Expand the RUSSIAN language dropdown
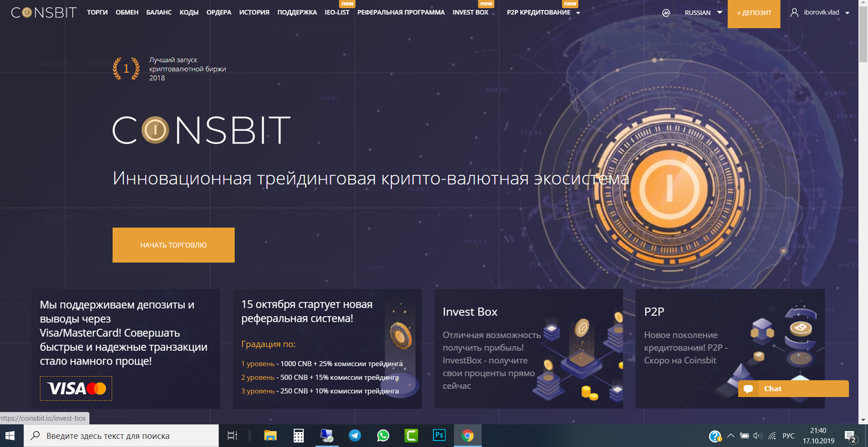 [x=704, y=13]
